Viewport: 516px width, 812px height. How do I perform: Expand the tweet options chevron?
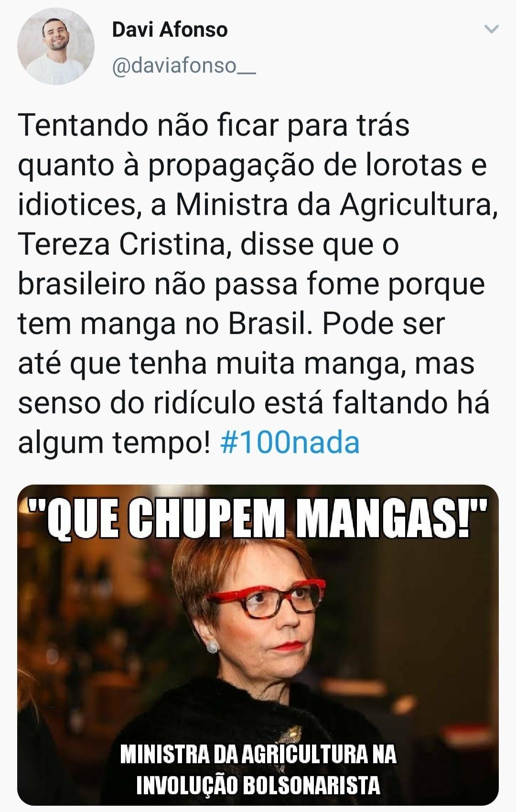(x=491, y=29)
